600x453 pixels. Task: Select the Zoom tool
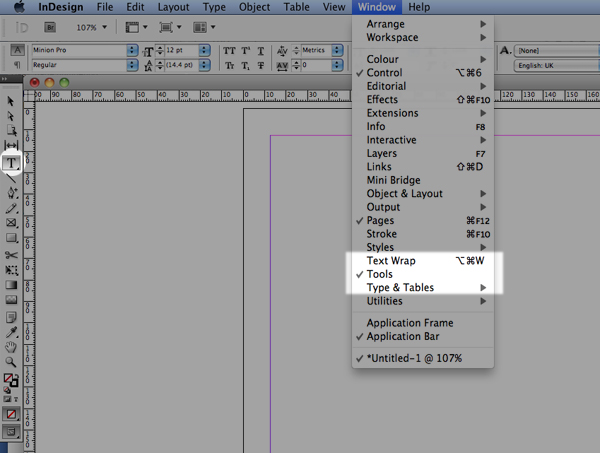[x=11, y=362]
